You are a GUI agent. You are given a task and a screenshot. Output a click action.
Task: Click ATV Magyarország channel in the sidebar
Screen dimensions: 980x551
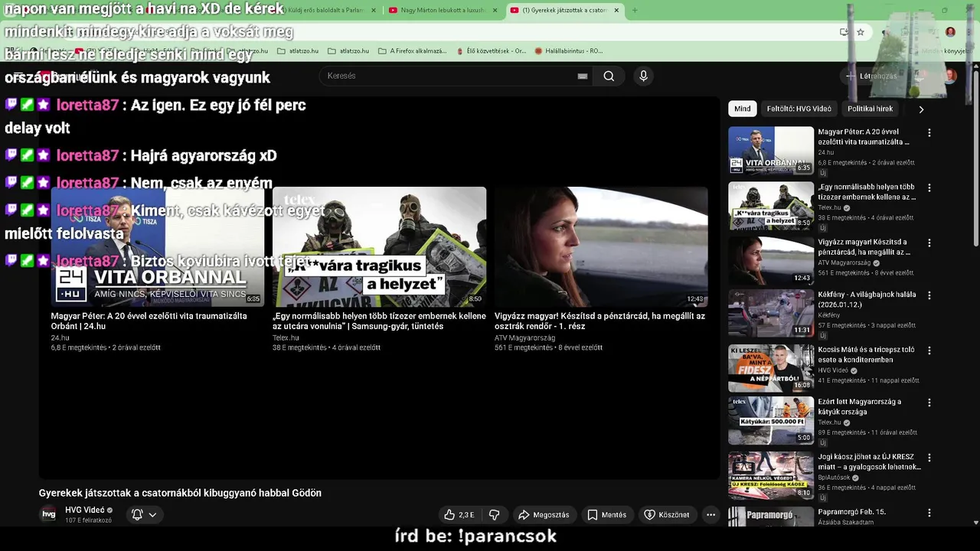click(x=845, y=263)
